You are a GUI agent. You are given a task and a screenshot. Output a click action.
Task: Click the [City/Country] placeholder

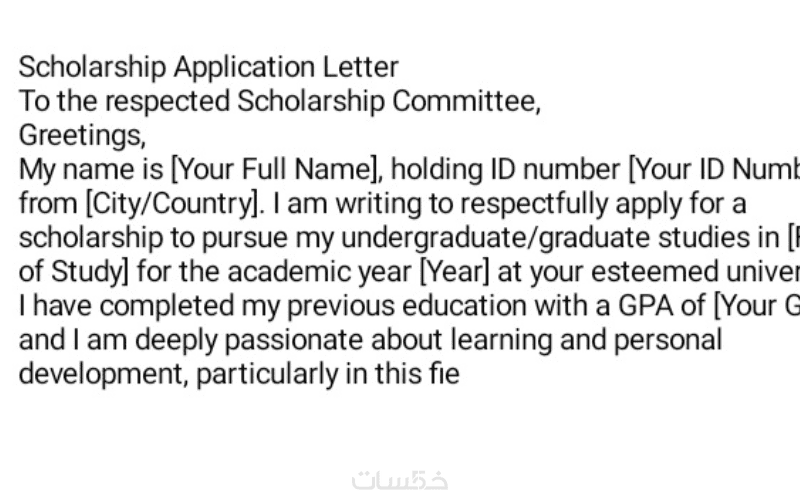click(170, 203)
